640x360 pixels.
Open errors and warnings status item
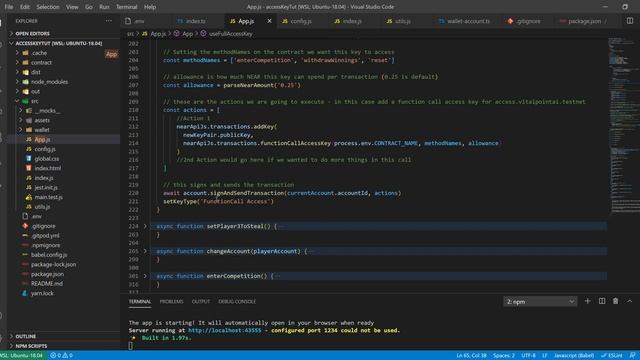point(62,356)
